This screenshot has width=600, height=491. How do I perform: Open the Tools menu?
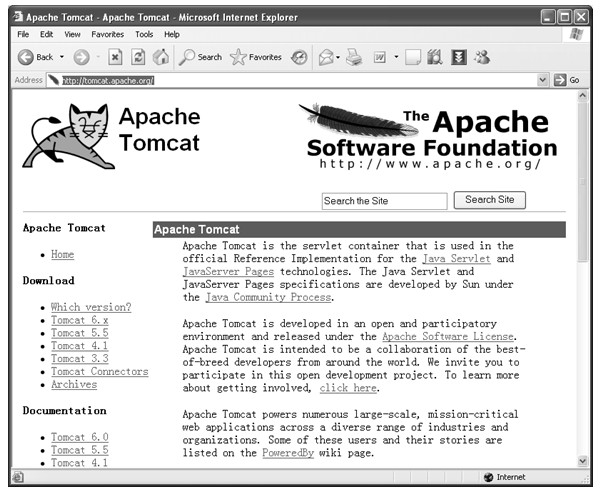point(144,34)
